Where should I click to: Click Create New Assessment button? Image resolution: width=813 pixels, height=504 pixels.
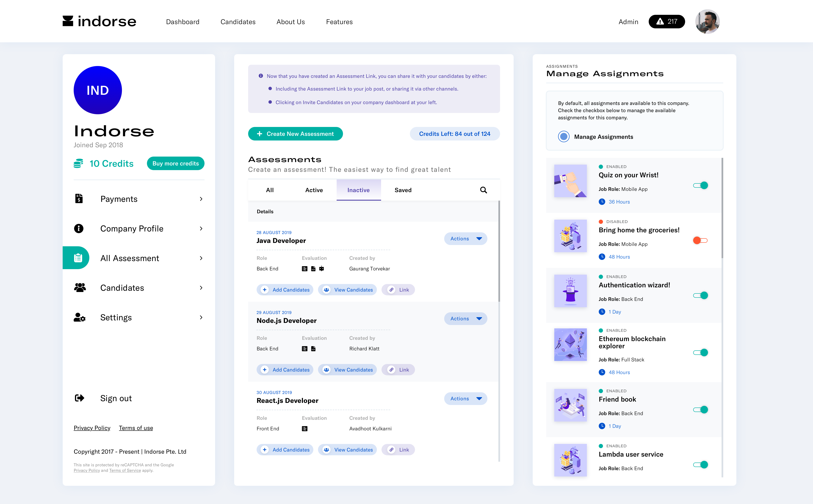[295, 134]
